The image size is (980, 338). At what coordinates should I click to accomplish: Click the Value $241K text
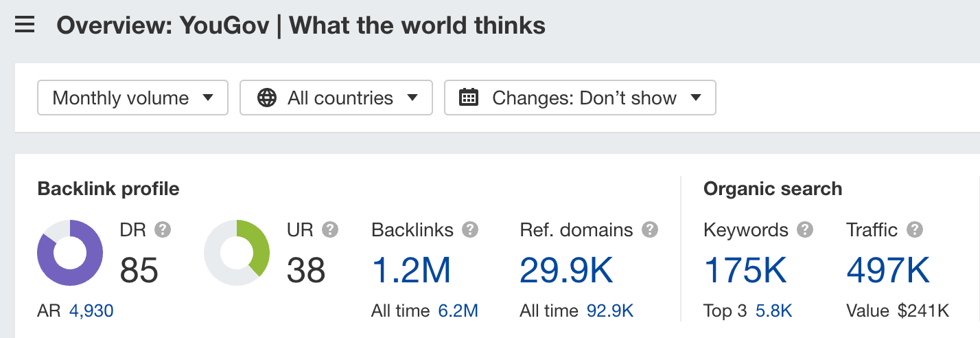(x=898, y=311)
